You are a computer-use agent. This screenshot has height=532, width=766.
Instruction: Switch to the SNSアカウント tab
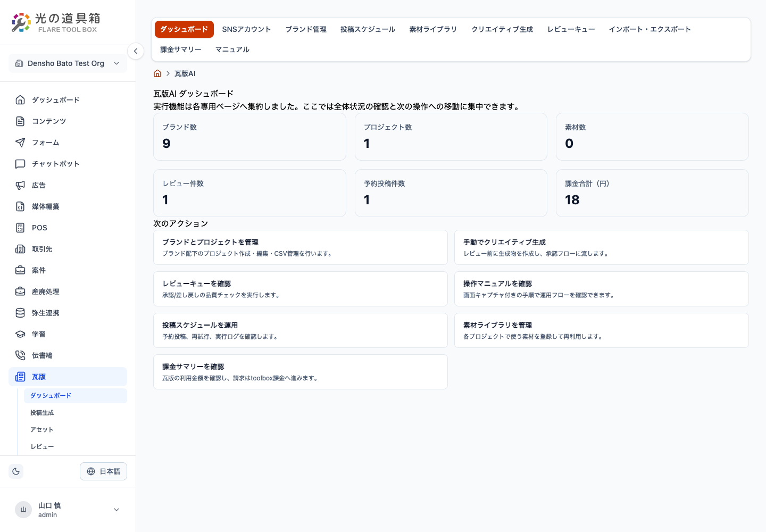[x=246, y=29]
